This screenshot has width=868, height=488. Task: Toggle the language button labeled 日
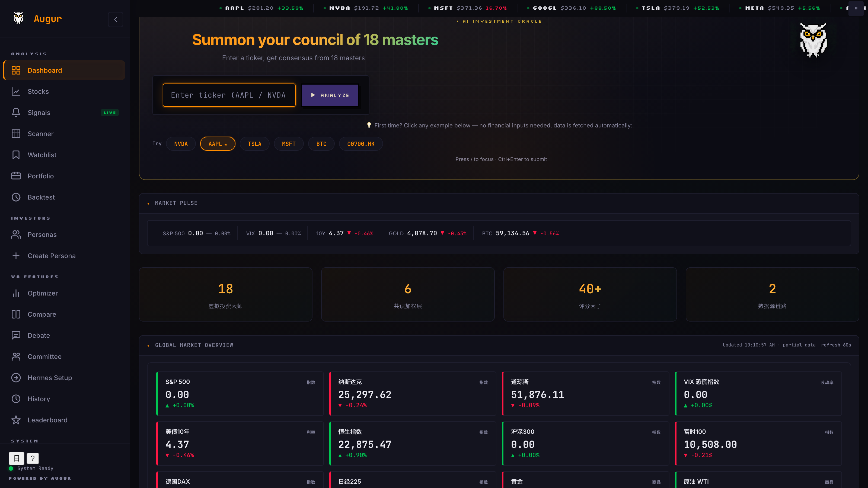(17, 458)
